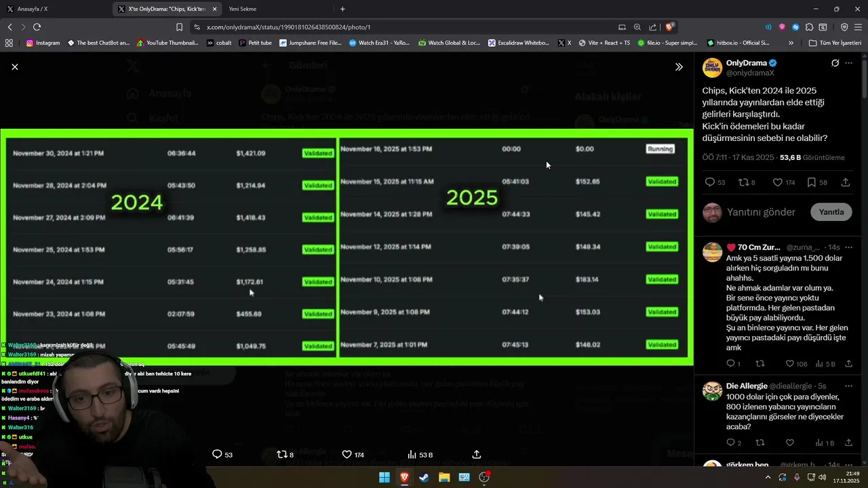Open zoom magnifier icon in address bar
The height and width of the screenshot is (488, 868).
pyautogui.click(x=637, y=27)
